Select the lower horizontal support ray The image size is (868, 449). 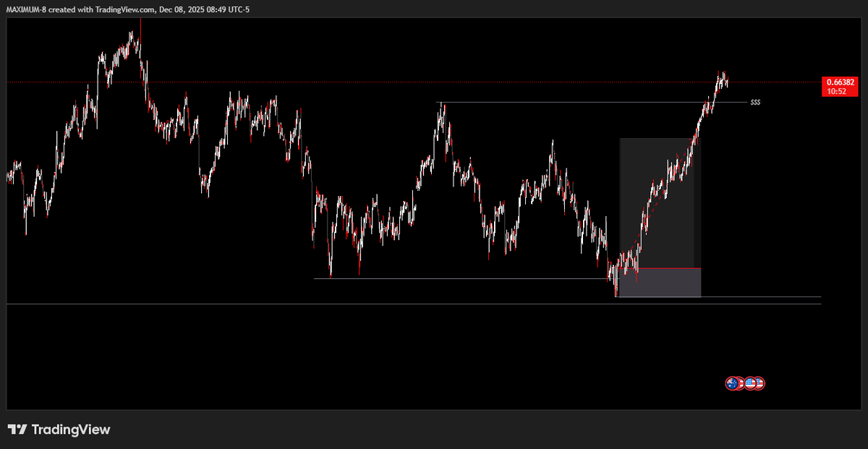[x=434, y=278]
